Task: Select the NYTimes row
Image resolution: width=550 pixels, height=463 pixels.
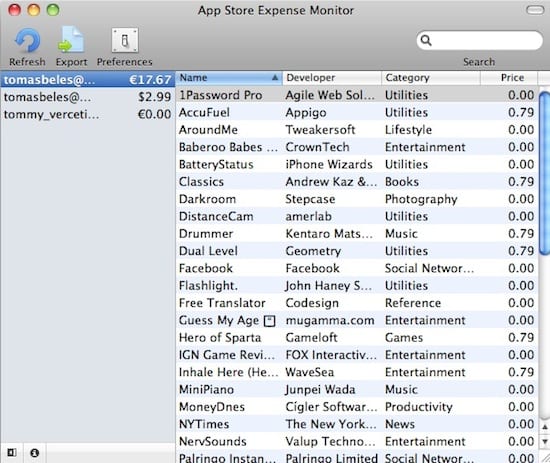Action: [x=357, y=424]
